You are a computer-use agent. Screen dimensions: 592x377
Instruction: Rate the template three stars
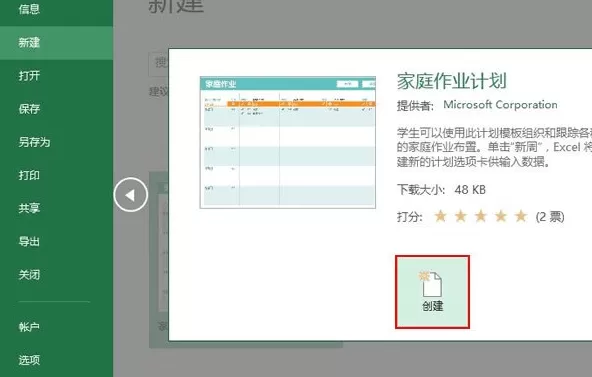point(481,216)
